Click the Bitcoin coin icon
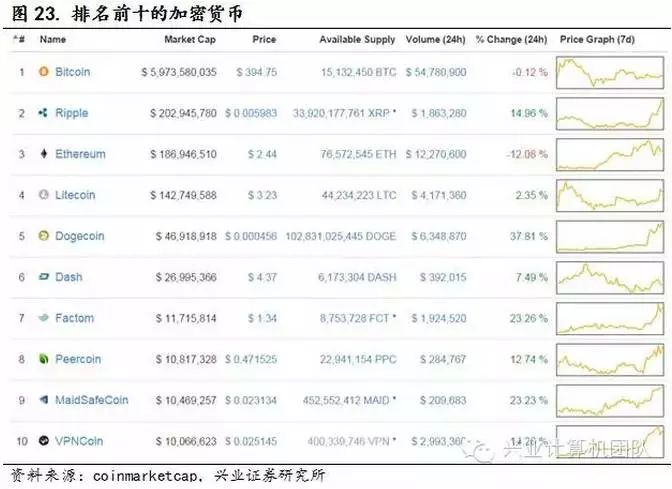 point(44,72)
